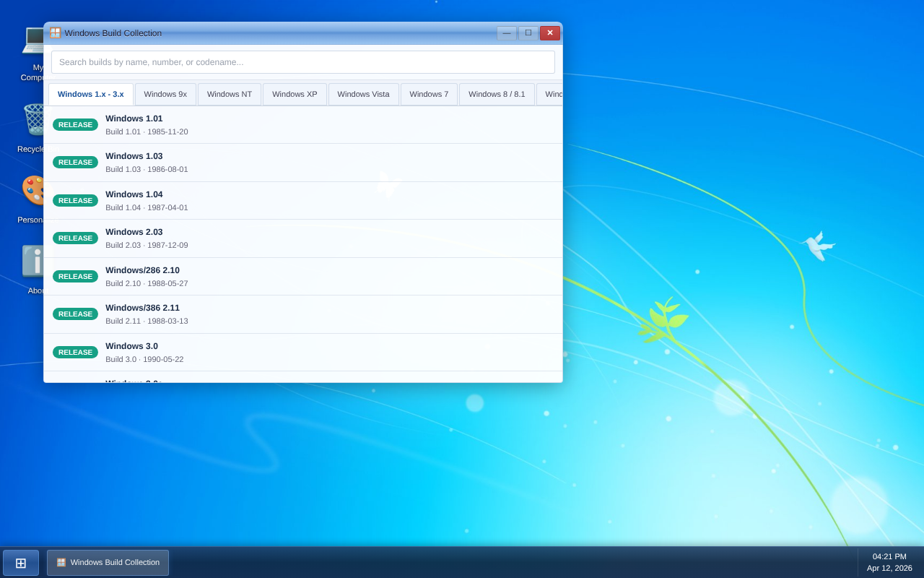Select the Windows 1.01 build entry
Image resolution: width=924 pixels, height=578 pixels.
tap(303, 125)
